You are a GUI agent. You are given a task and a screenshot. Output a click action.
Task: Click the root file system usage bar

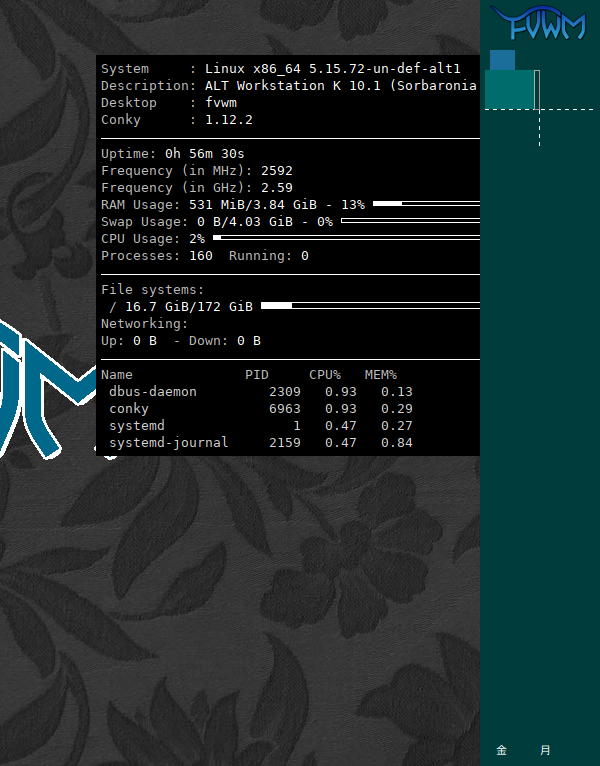(370, 305)
